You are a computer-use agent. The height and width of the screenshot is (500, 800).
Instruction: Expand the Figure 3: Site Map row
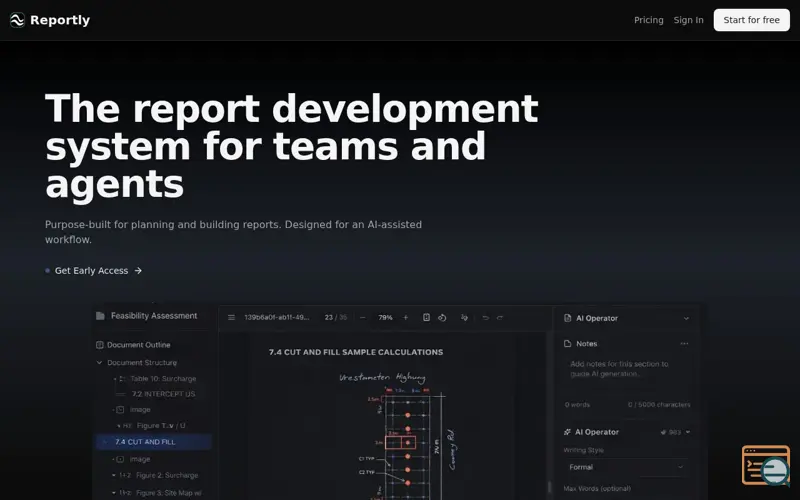tap(114, 493)
